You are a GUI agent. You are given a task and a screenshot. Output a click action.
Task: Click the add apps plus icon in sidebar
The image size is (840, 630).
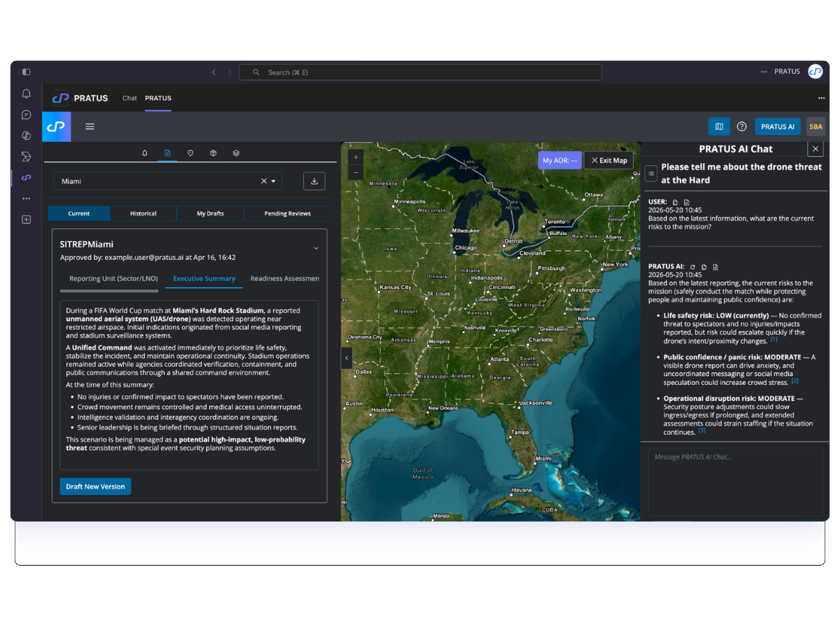pyautogui.click(x=26, y=220)
